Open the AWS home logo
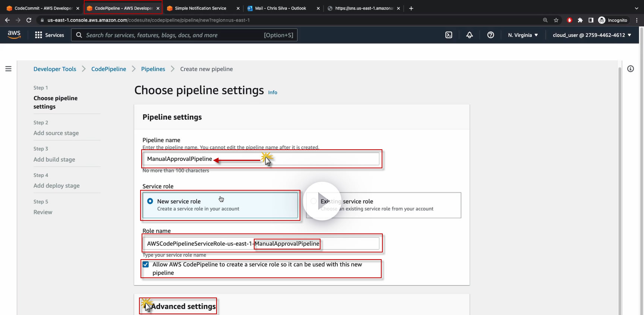This screenshot has width=644, height=315. [x=14, y=35]
